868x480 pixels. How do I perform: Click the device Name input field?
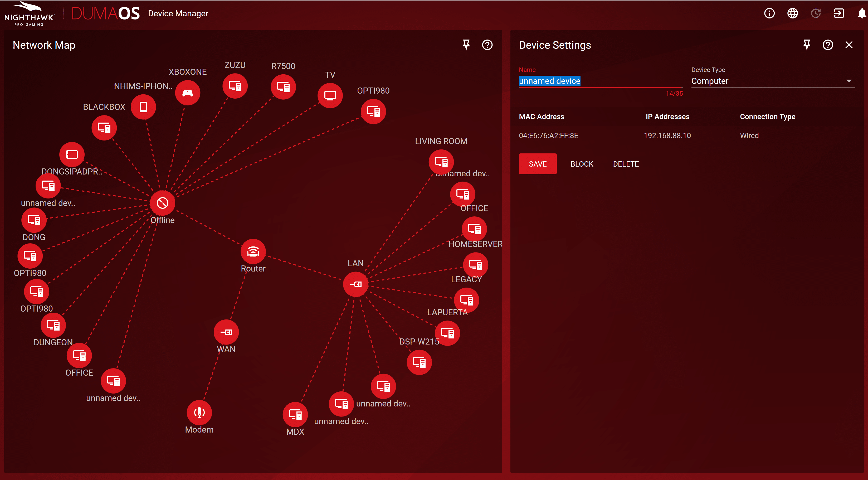[600, 81]
